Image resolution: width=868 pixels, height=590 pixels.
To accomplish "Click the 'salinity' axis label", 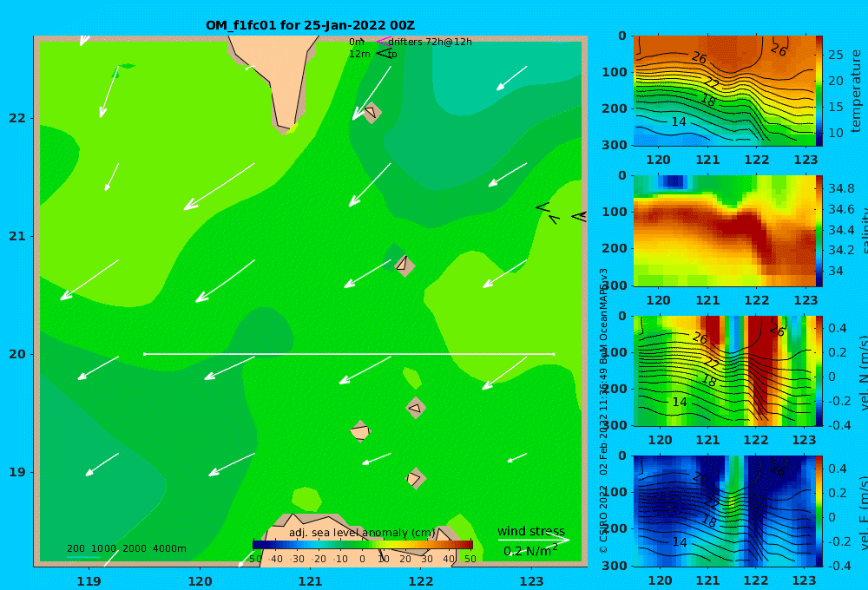I will (x=864, y=231).
